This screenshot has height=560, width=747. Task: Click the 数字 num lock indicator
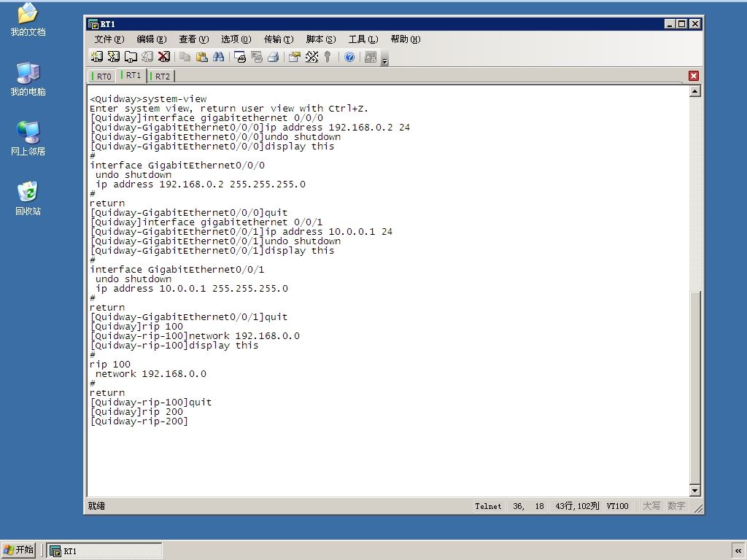tap(676, 506)
